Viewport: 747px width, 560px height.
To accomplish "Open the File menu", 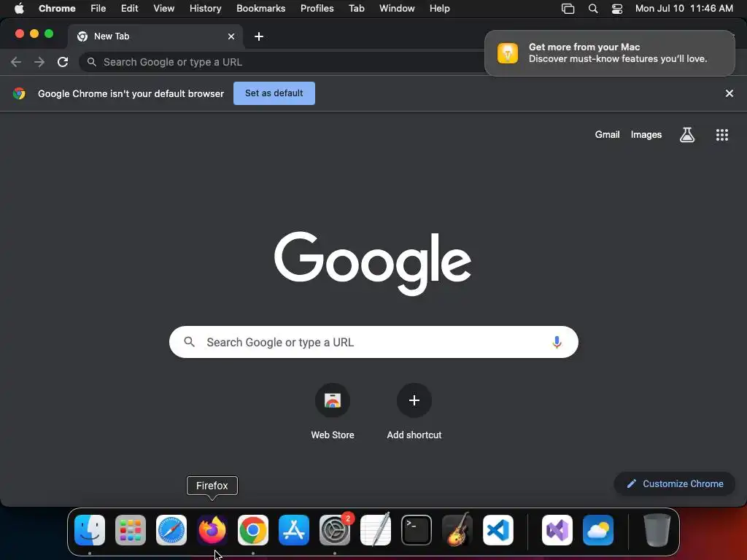I will tap(98, 9).
